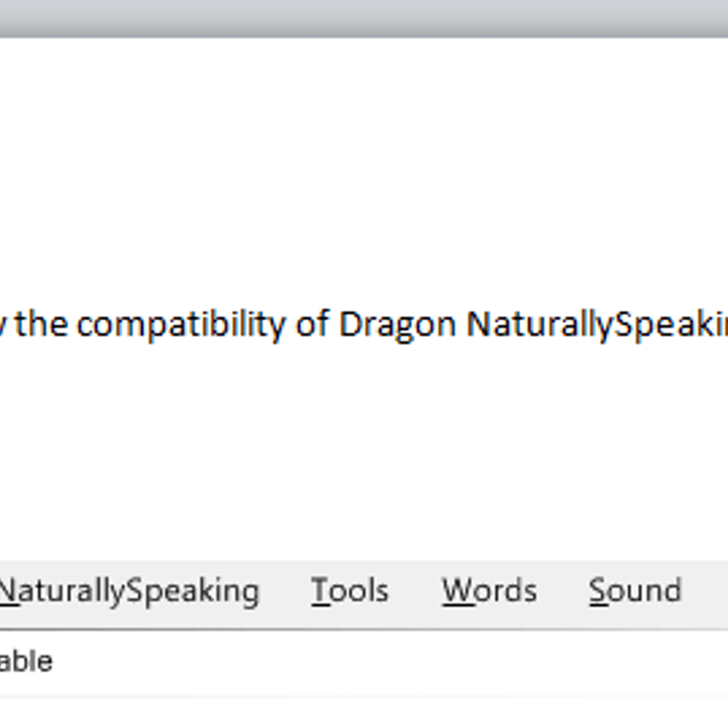Open the Tools menu

click(350, 590)
